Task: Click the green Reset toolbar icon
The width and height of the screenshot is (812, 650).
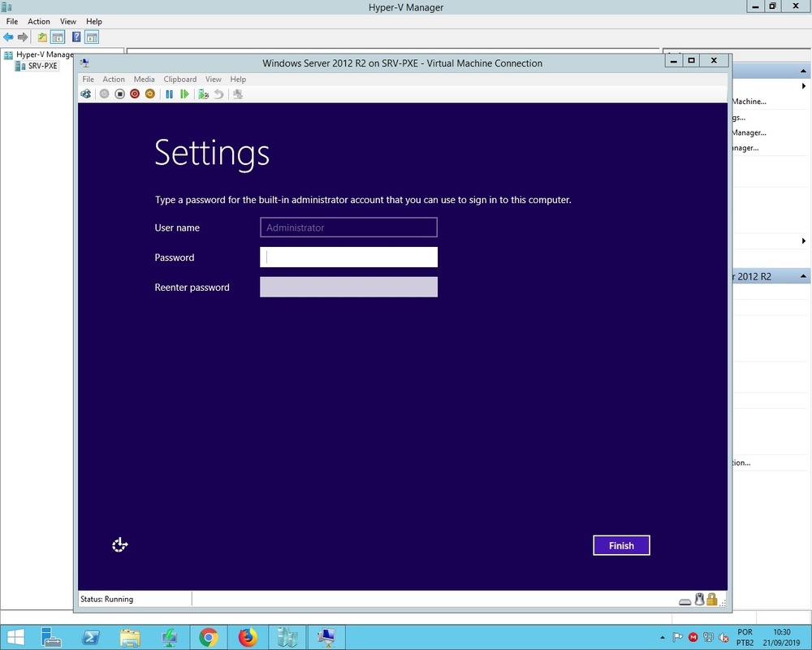Action: point(184,93)
